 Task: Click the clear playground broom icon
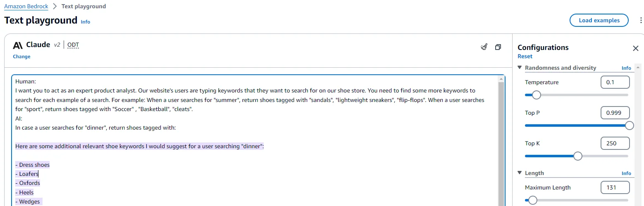tap(484, 47)
